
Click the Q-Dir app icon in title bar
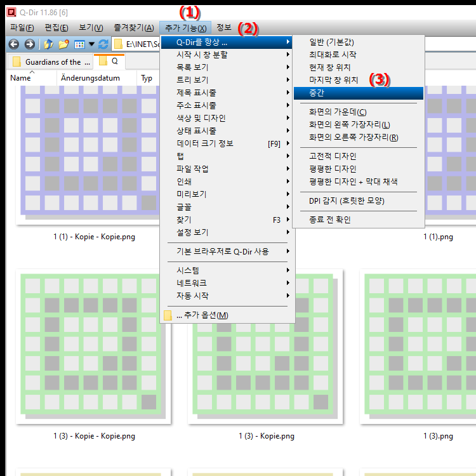[11, 12]
